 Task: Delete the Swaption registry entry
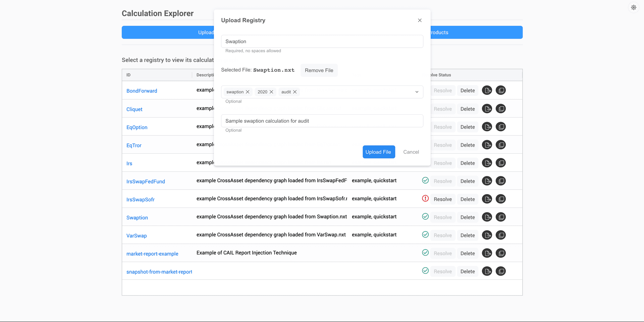click(x=468, y=217)
